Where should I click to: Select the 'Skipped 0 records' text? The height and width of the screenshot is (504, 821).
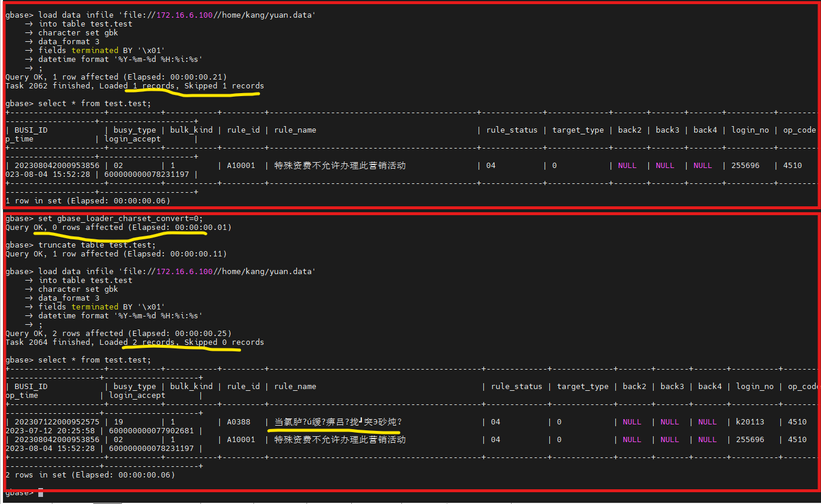(224, 342)
